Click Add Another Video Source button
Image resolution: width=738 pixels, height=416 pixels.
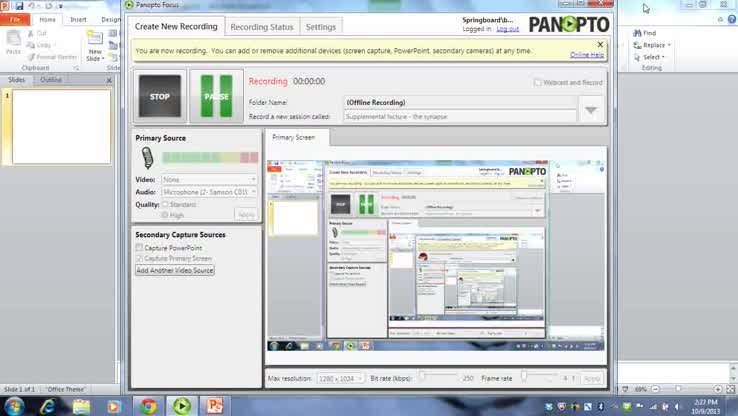tap(175, 270)
